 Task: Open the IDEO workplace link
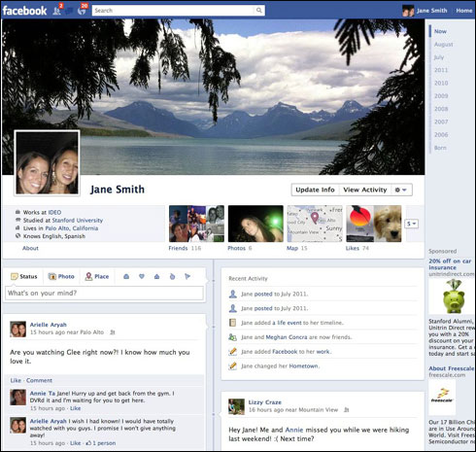pyautogui.click(x=54, y=212)
